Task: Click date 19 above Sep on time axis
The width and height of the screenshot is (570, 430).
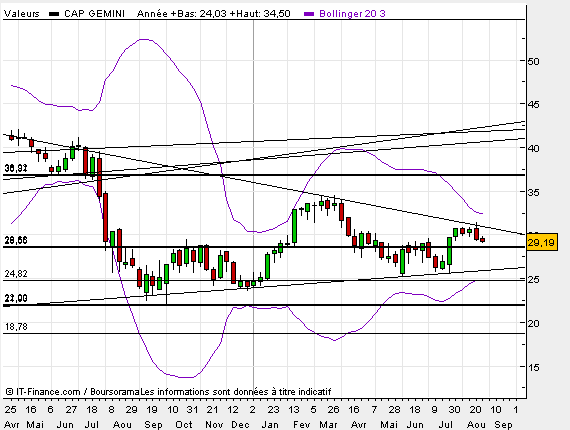Action: (x=152, y=410)
